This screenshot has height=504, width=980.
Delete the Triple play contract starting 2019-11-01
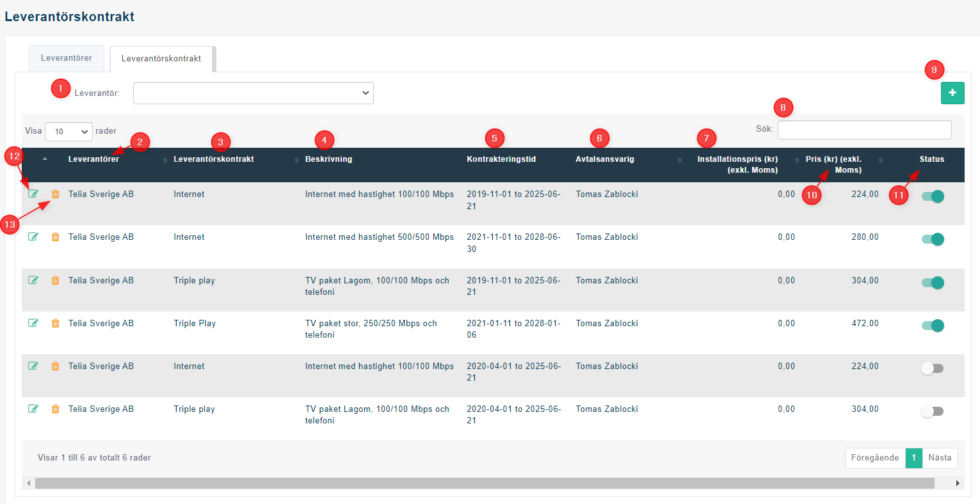click(x=55, y=280)
